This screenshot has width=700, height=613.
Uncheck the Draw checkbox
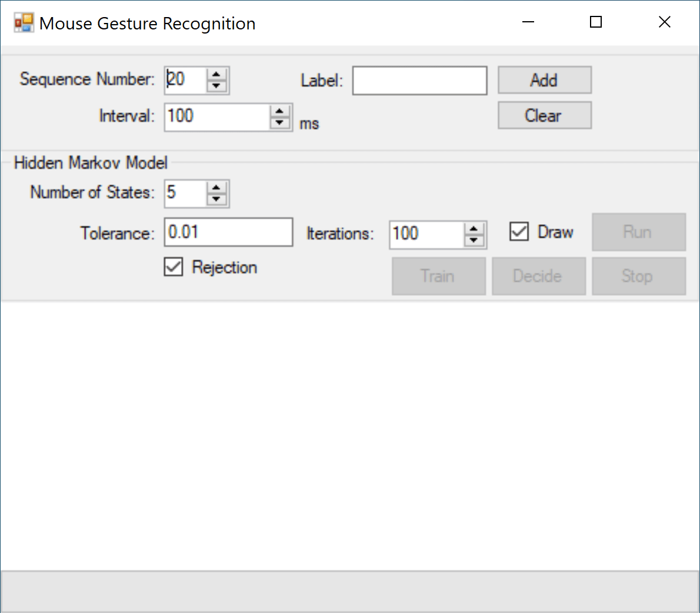coord(519,232)
